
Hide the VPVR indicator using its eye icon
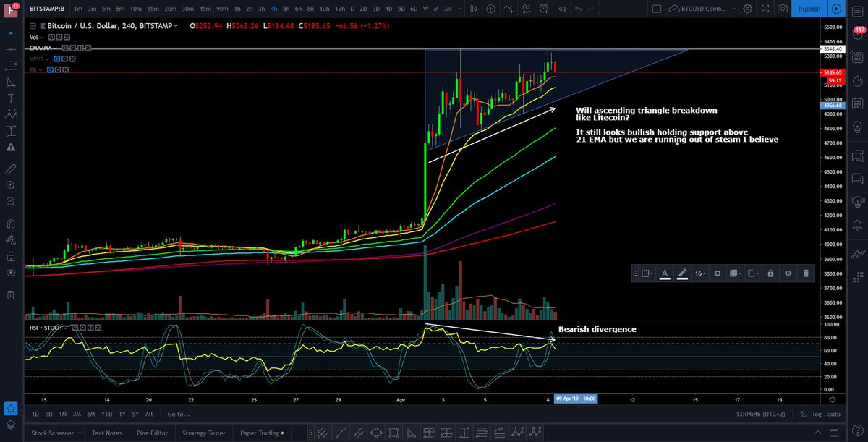coord(56,59)
